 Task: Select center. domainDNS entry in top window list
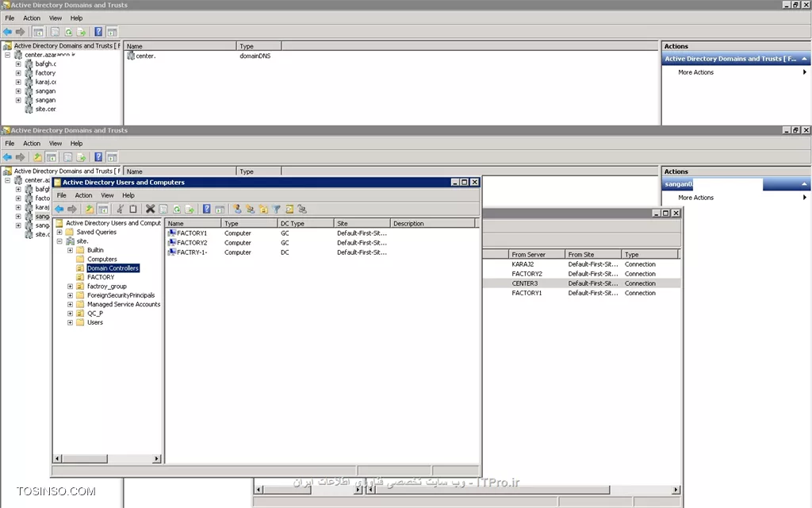click(146, 56)
